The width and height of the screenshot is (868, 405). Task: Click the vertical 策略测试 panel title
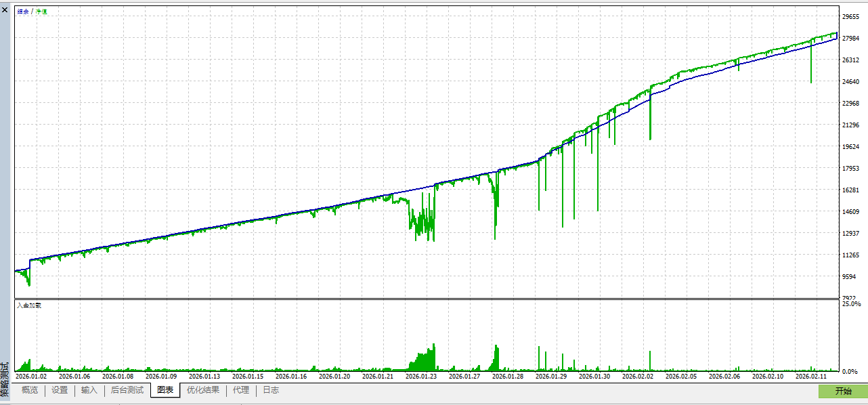tap(5, 379)
